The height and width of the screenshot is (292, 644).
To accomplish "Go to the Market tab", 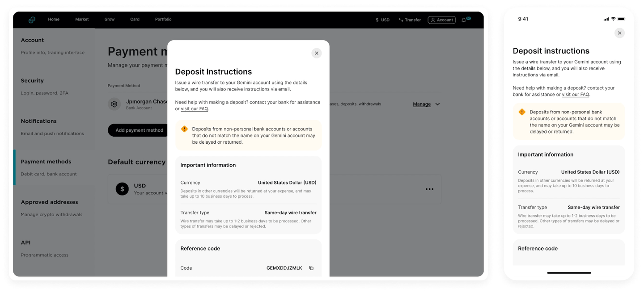I will (x=82, y=20).
